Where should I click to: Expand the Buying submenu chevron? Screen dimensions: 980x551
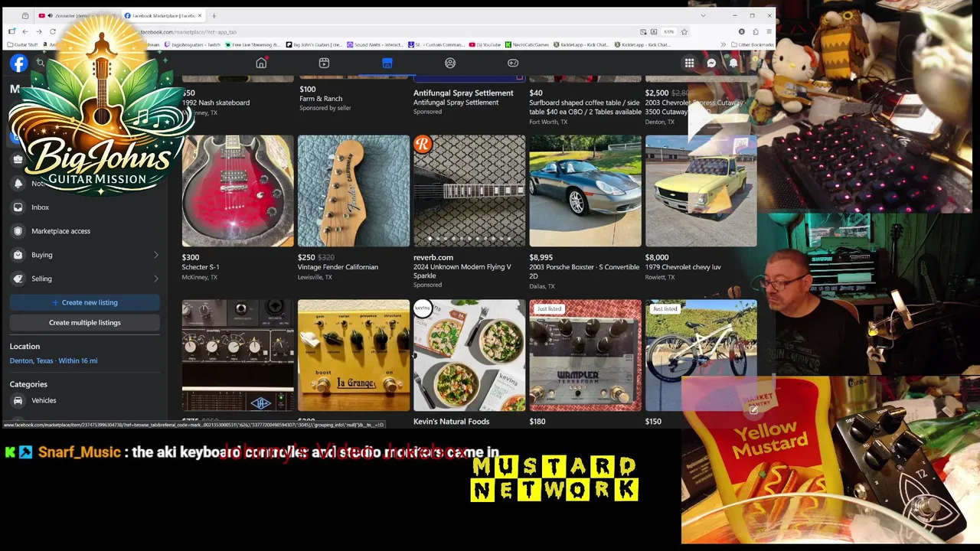[156, 255]
